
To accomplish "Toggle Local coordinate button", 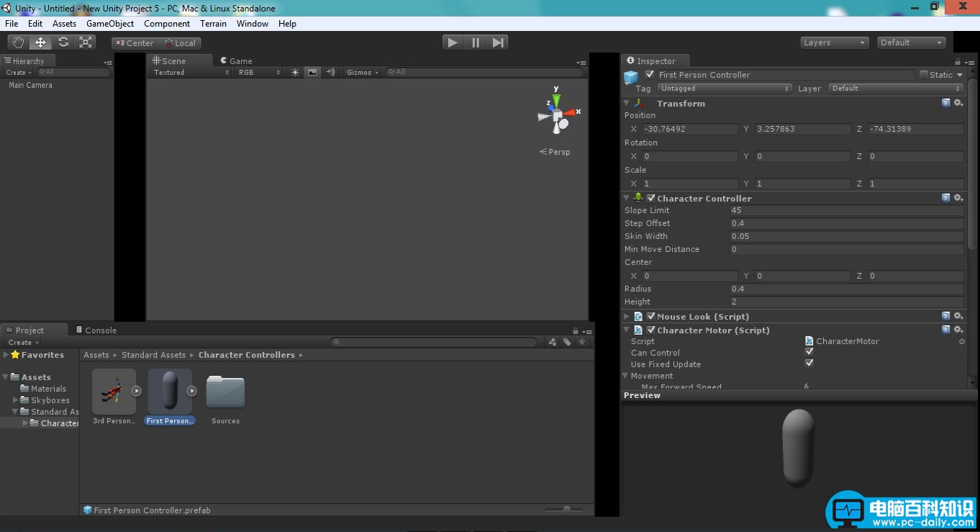I will pos(180,43).
